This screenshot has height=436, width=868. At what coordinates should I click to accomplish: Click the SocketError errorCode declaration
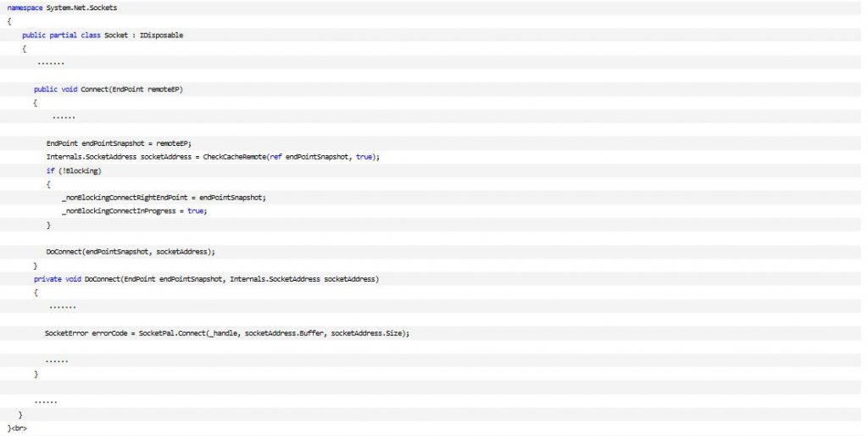click(x=86, y=333)
